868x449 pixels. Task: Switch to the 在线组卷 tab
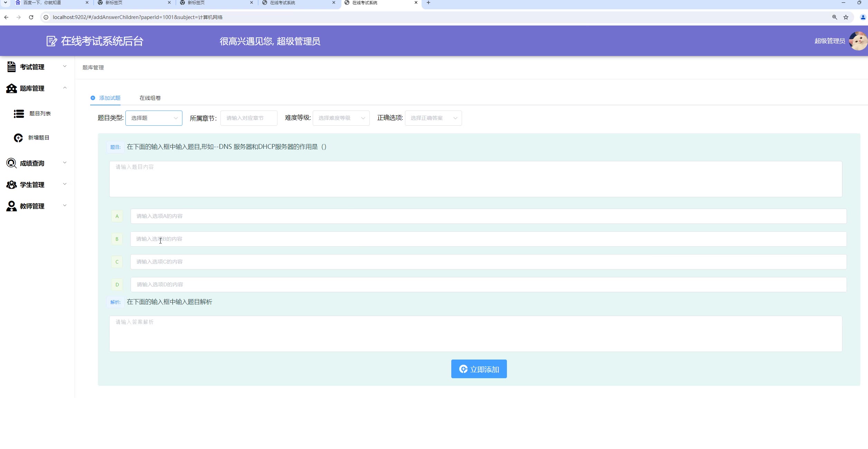click(150, 98)
